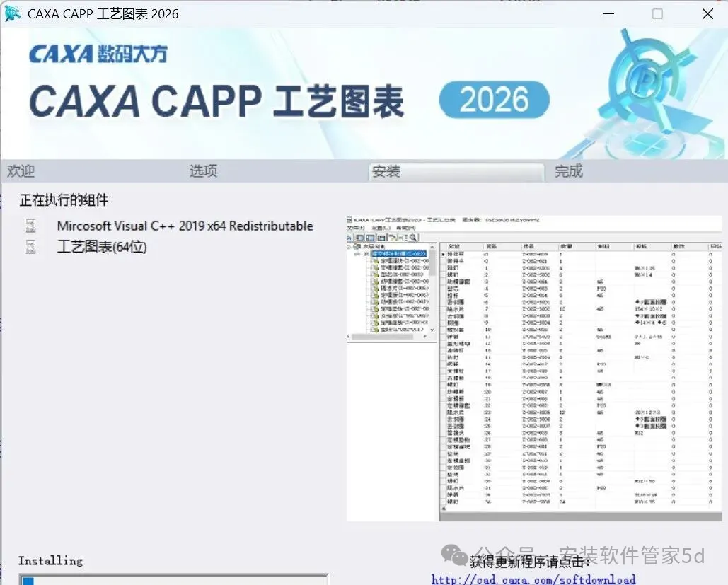The height and width of the screenshot is (585, 728).
Task: Click the hourglass icon beside 工艺图表(64位)
Action: (x=30, y=247)
